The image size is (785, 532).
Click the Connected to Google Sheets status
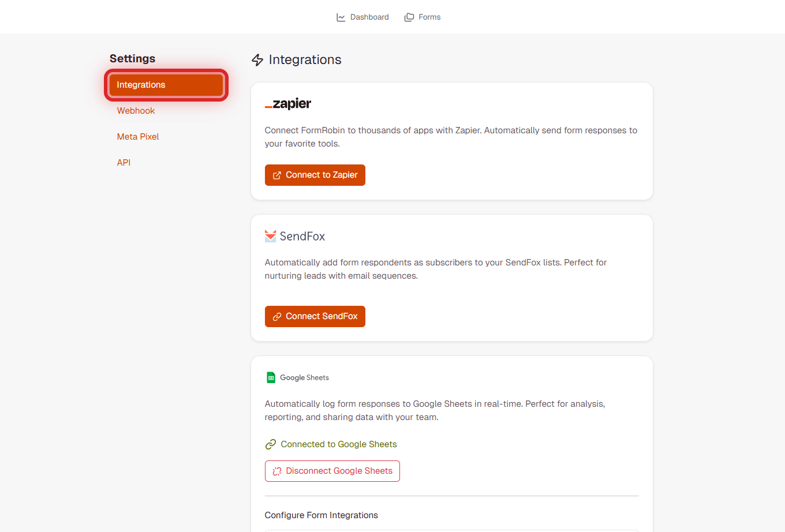[338, 444]
